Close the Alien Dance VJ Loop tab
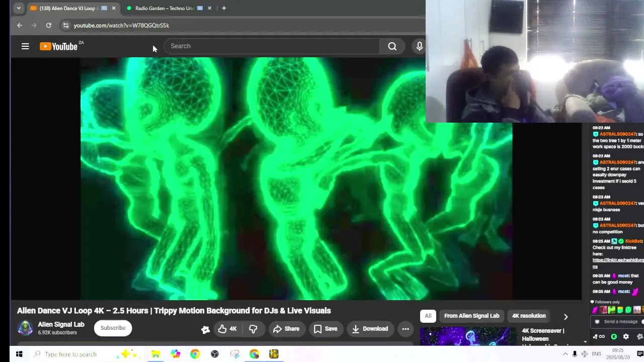Viewport: 644px width, 362px height. [x=113, y=8]
